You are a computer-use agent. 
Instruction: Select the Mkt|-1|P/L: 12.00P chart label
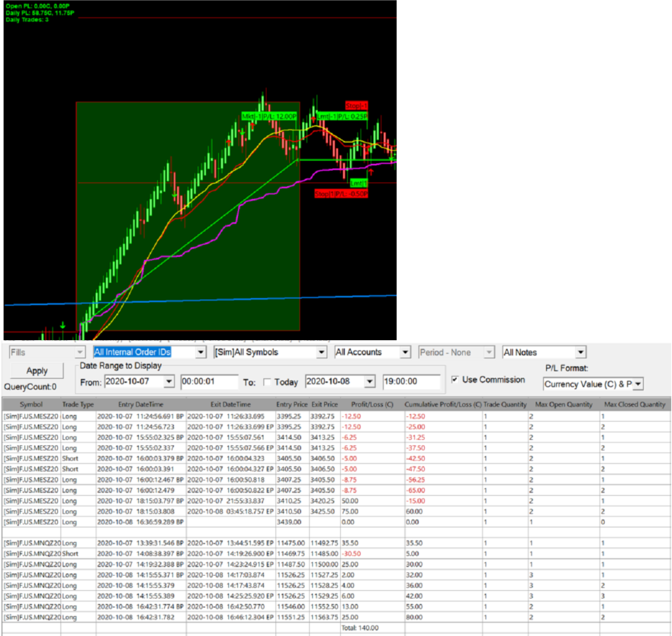(x=269, y=116)
